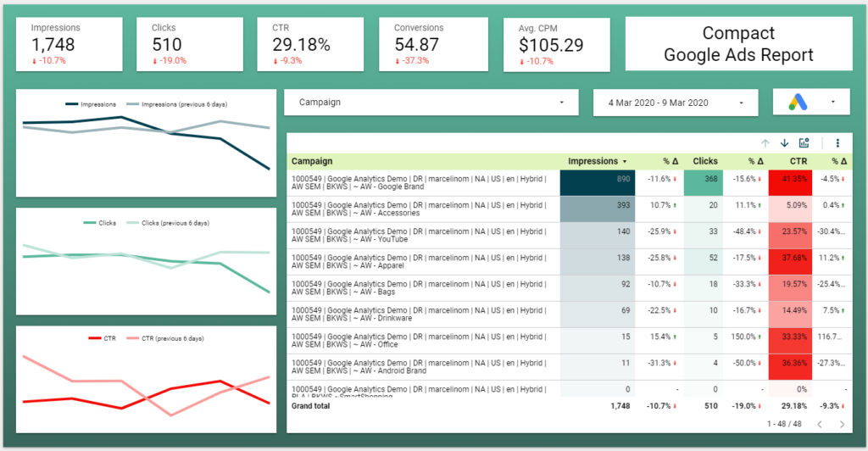
Task: Select the Conversions scorecard 54.87
Action: pyautogui.click(x=433, y=44)
